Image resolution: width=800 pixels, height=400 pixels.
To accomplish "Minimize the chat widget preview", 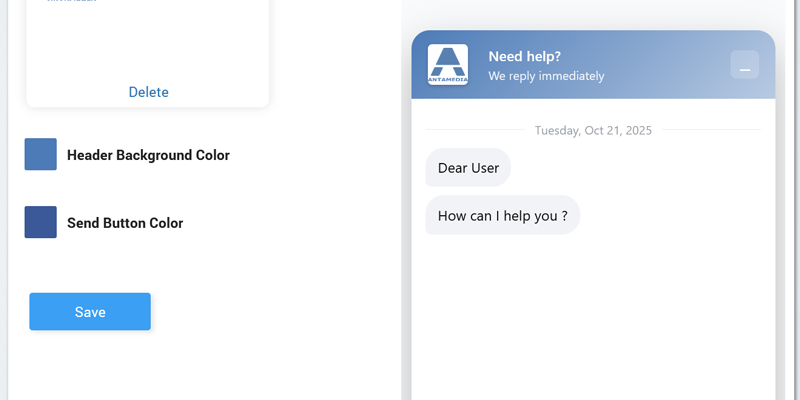I will (x=745, y=65).
